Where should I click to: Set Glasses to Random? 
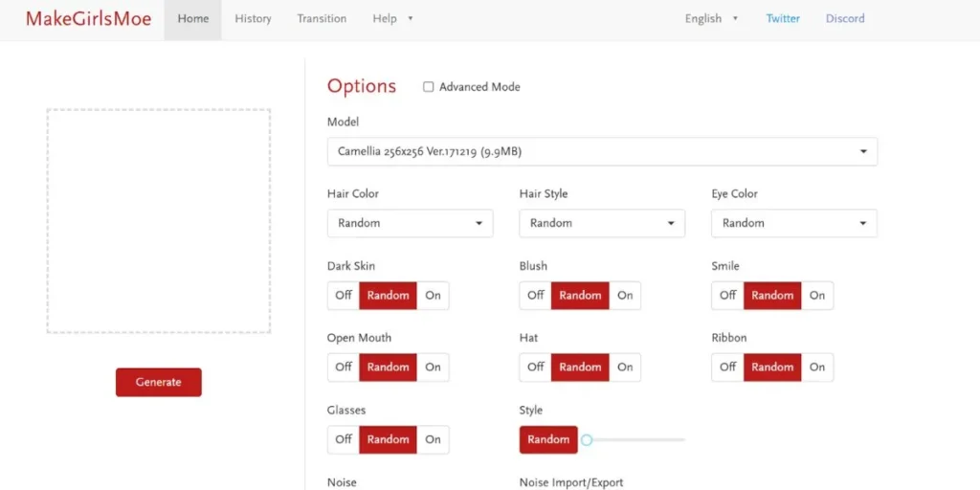[389, 440]
